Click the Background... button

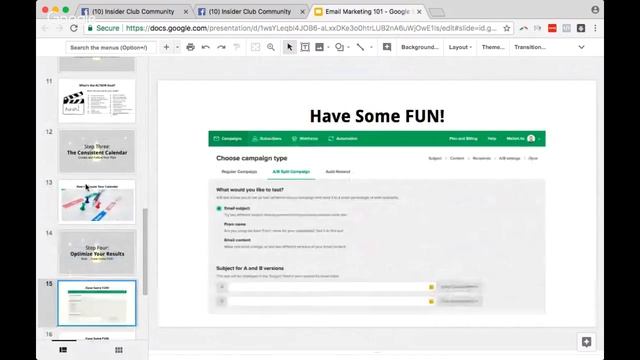420,47
